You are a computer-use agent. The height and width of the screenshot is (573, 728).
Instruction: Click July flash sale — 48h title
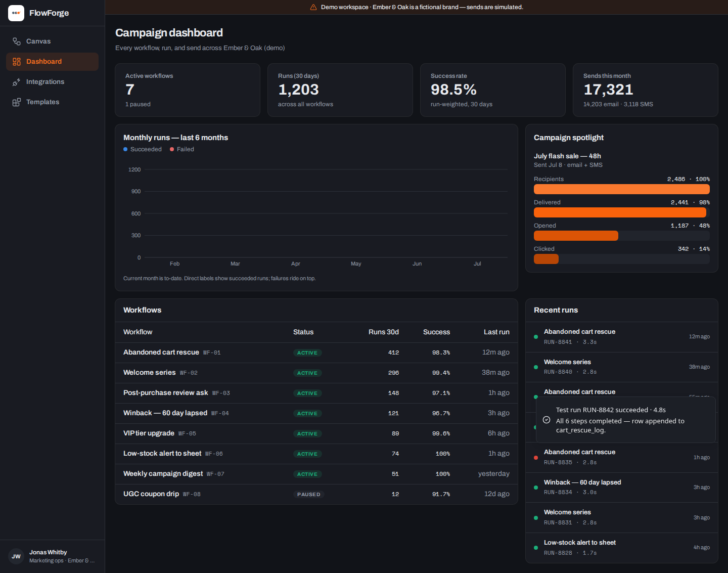pyautogui.click(x=567, y=156)
